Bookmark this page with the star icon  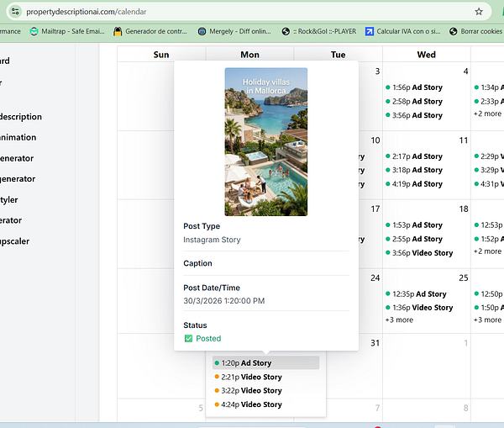[x=479, y=12]
